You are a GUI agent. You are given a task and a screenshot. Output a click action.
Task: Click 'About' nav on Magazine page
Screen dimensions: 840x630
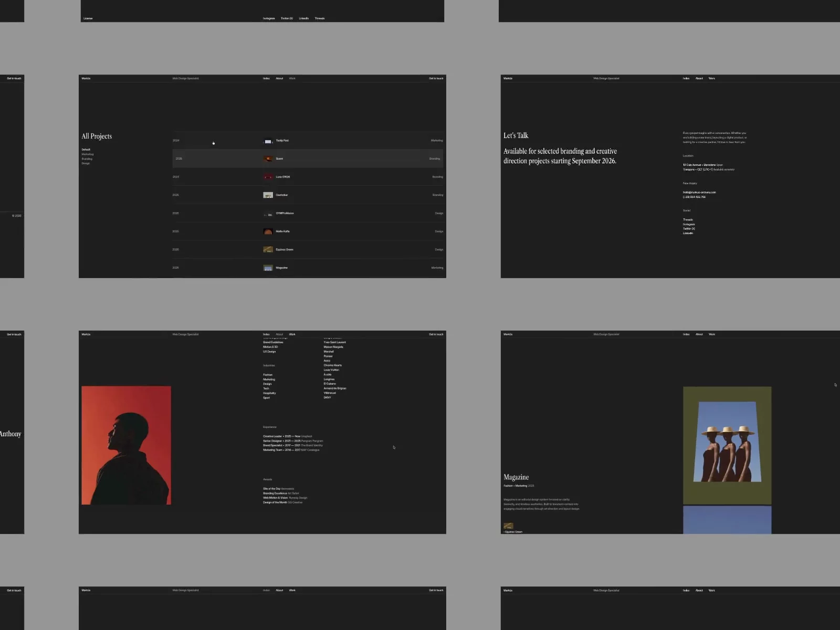(699, 334)
